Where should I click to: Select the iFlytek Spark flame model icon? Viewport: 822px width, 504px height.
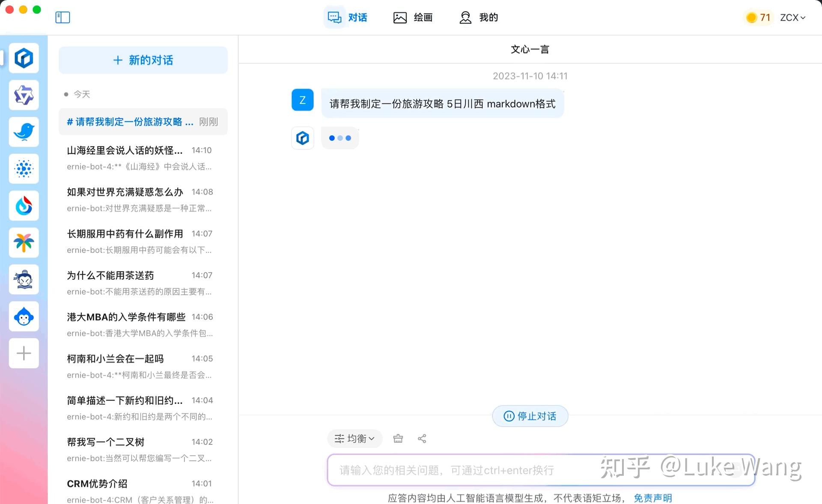tap(24, 206)
